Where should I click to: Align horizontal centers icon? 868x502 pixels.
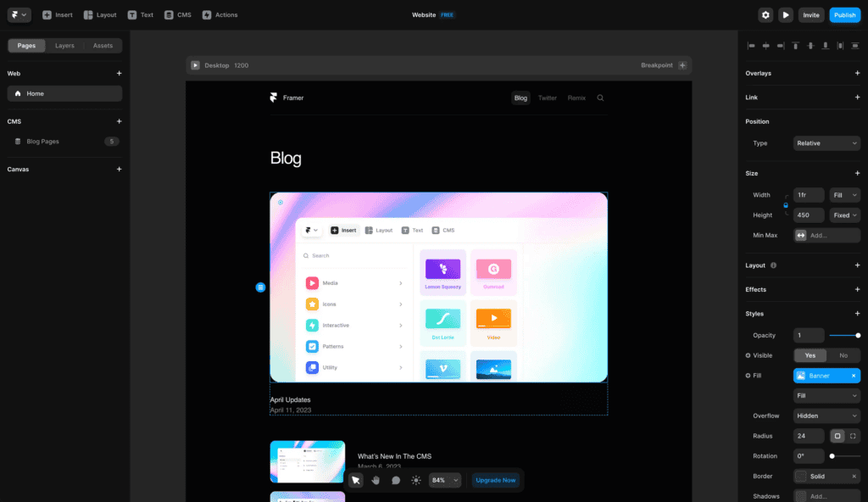(766, 46)
